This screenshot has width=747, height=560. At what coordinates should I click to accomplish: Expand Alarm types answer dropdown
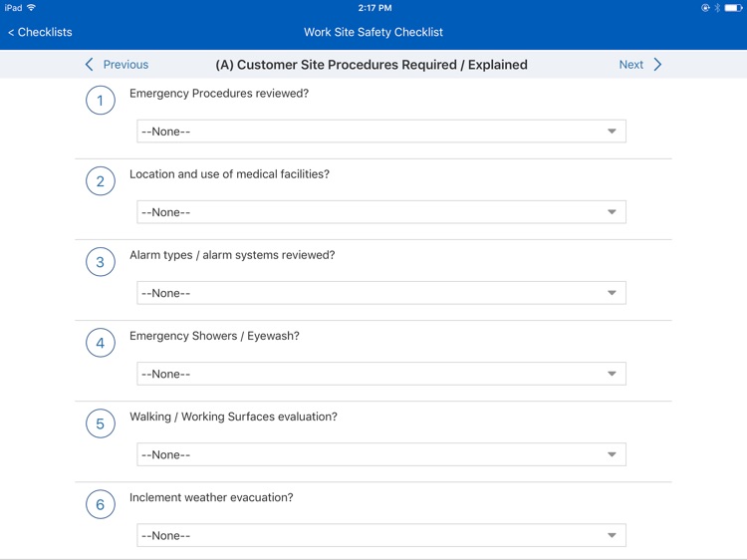point(380,293)
